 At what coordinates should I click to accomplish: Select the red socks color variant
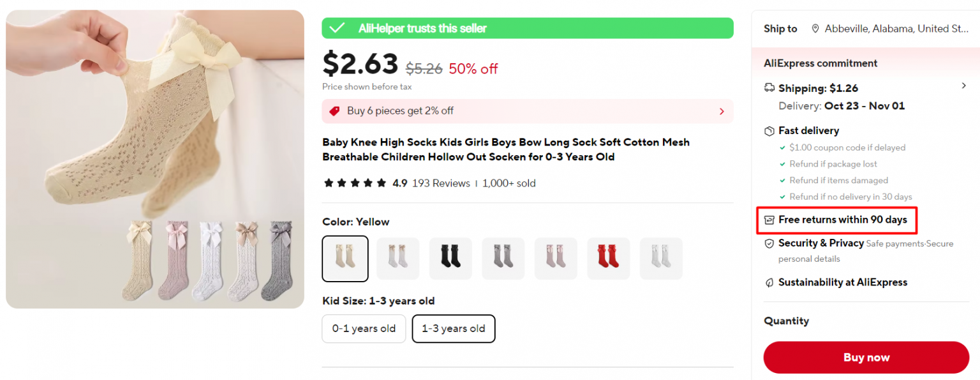608,258
